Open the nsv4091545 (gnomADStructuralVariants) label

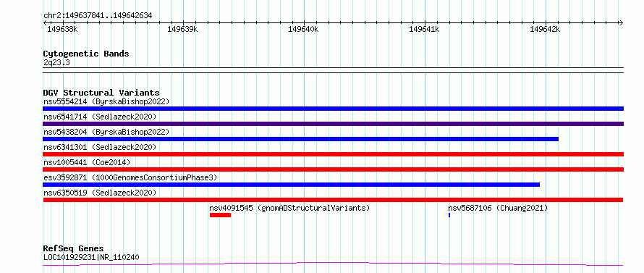tap(289, 208)
